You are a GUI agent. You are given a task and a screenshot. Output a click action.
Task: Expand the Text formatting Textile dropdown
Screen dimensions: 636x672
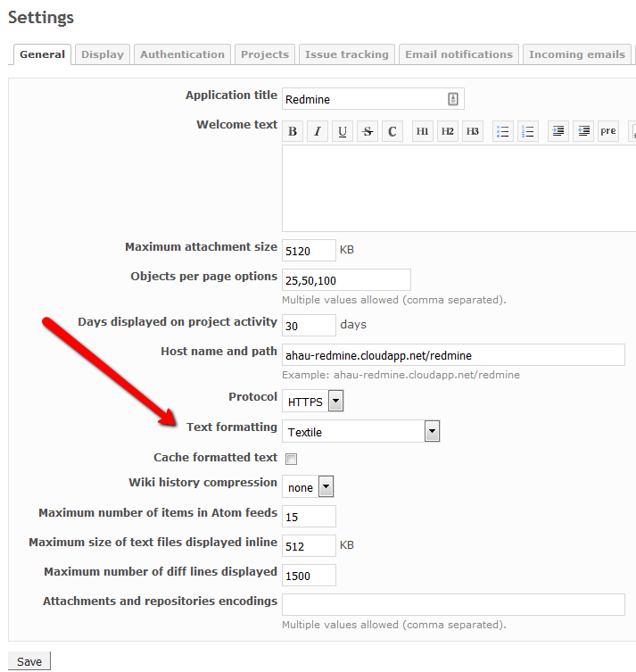(x=360, y=432)
